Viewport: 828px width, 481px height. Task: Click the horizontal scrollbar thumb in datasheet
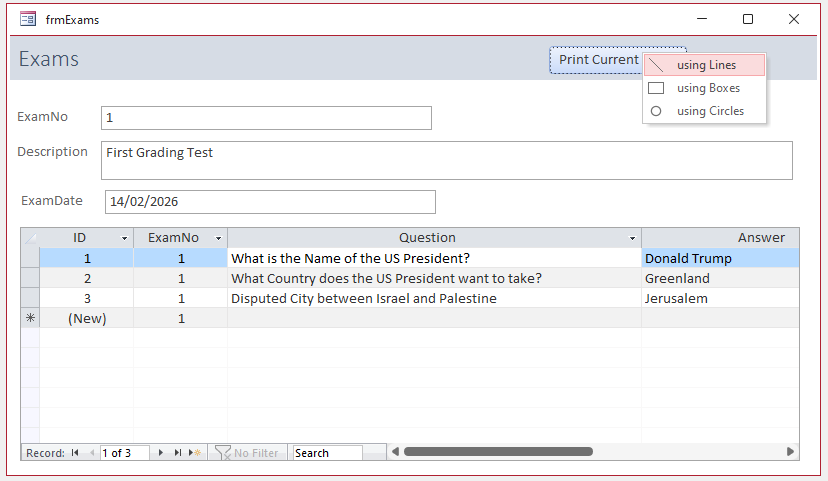pos(497,452)
